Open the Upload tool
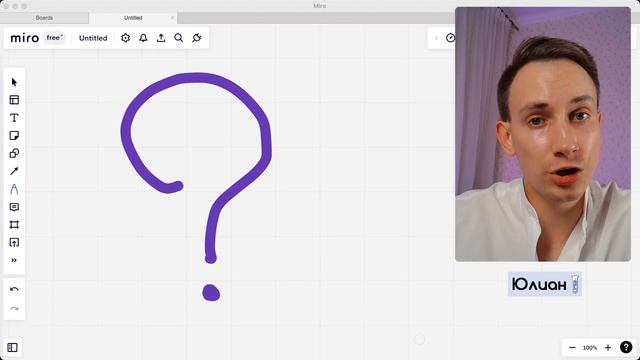 [x=14, y=242]
